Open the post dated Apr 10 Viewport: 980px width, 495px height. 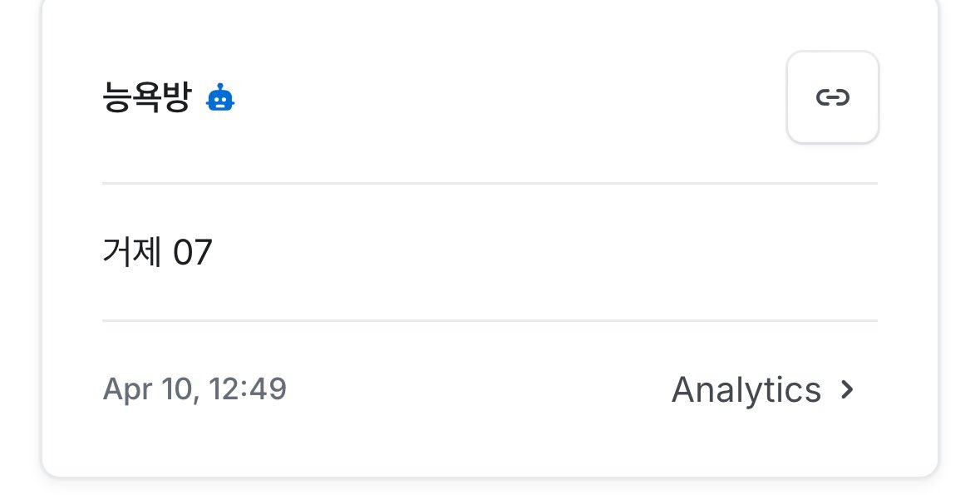click(x=195, y=389)
